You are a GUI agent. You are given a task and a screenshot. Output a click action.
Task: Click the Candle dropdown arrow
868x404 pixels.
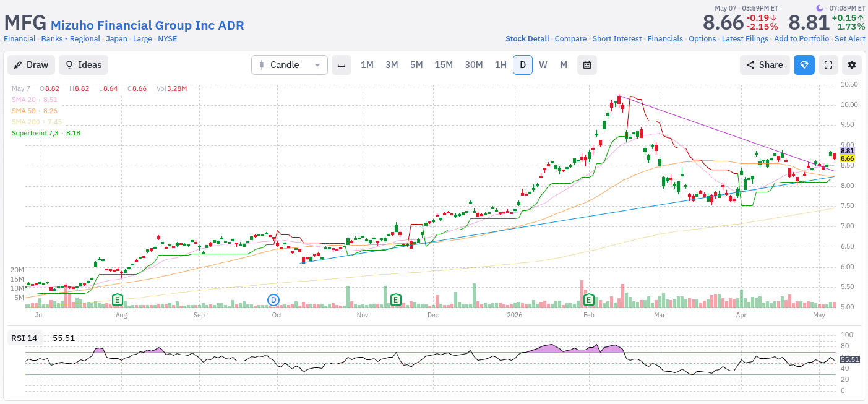[317, 65]
